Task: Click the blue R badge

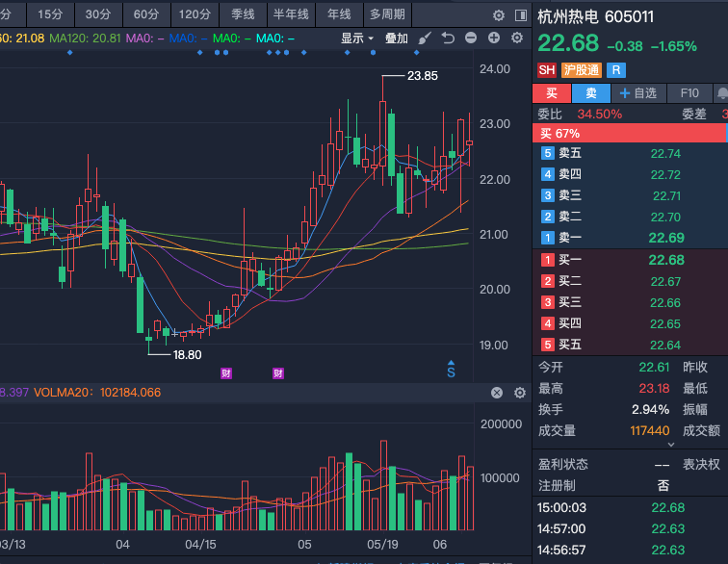Action: tap(616, 70)
